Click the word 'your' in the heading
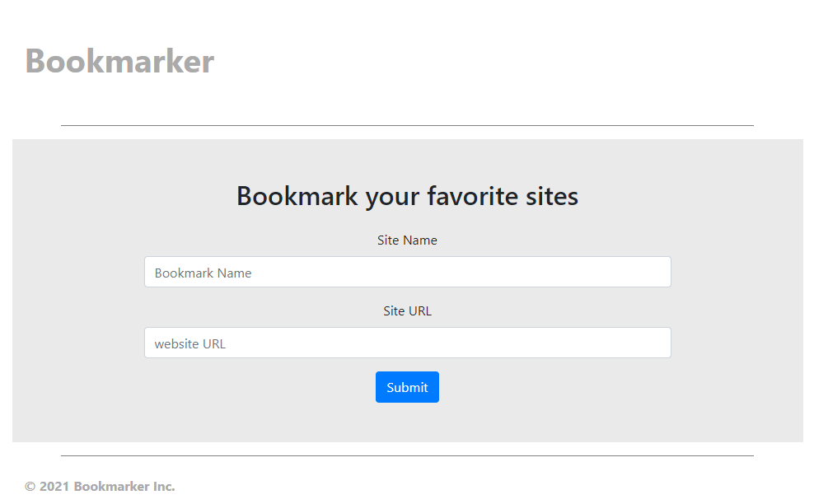The width and height of the screenshot is (814, 504). pos(392,198)
